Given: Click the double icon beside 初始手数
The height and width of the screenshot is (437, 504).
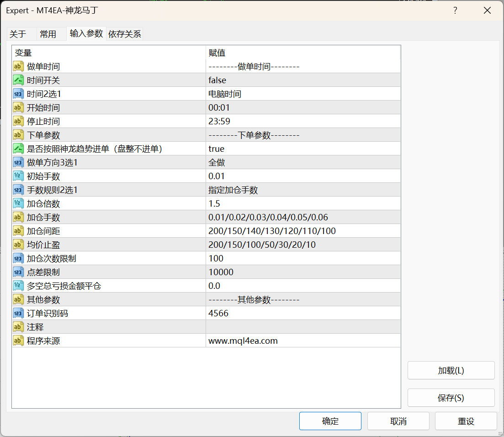Looking at the screenshot, I should coord(18,176).
